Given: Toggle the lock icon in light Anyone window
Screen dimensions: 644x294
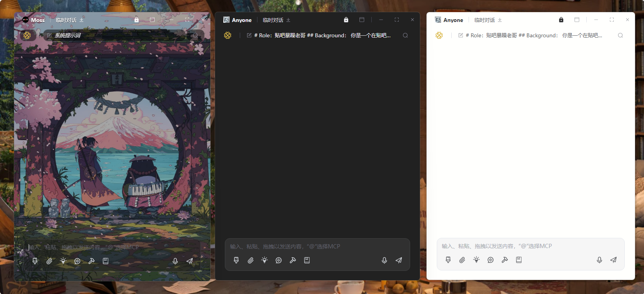Looking at the screenshot, I should click(x=561, y=20).
